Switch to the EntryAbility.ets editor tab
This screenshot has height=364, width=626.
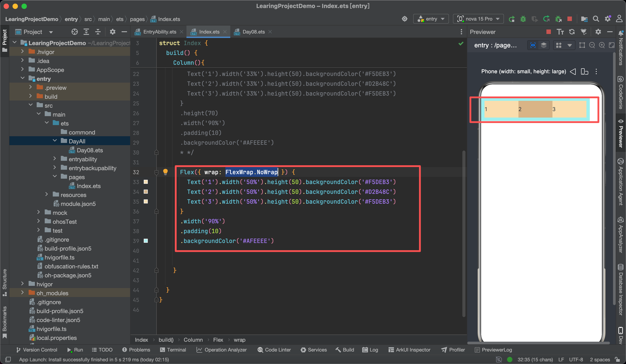pos(159,32)
